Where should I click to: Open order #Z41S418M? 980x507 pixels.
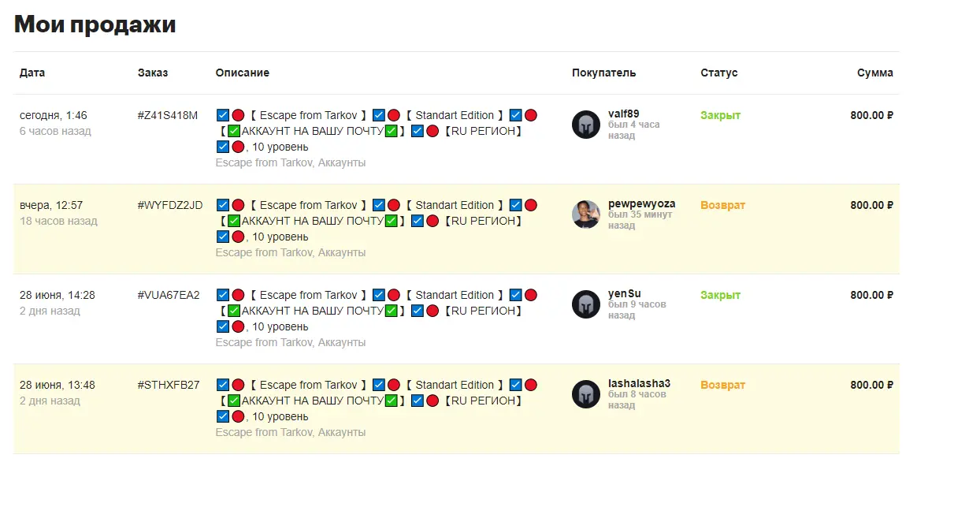(168, 115)
